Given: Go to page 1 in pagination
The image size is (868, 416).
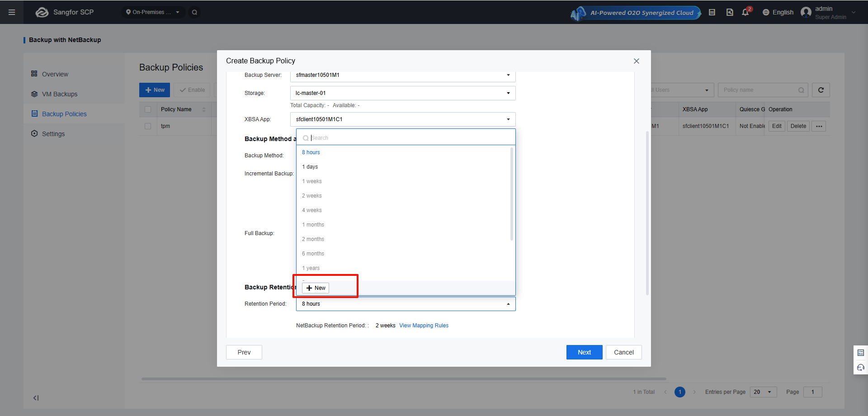Looking at the screenshot, I should click(x=680, y=392).
